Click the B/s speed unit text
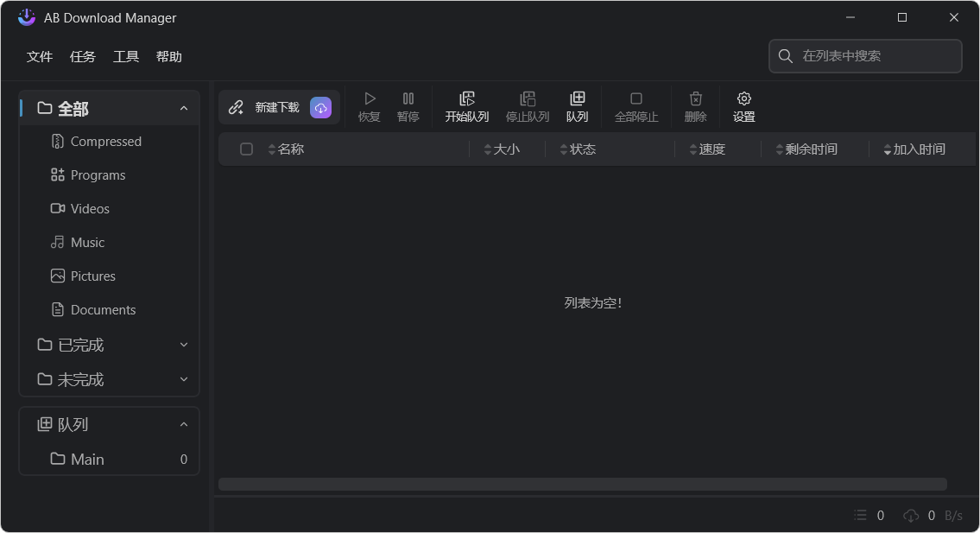The height and width of the screenshot is (533, 980). (x=953, y=516)
